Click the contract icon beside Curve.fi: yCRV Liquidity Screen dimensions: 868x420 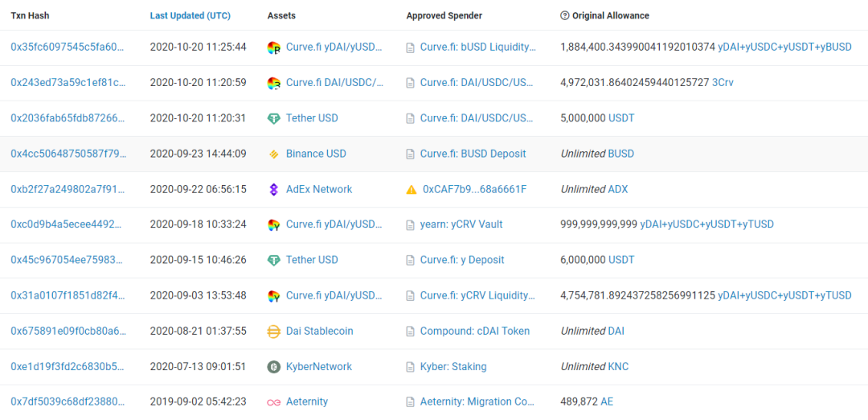(x=411, y=296)
